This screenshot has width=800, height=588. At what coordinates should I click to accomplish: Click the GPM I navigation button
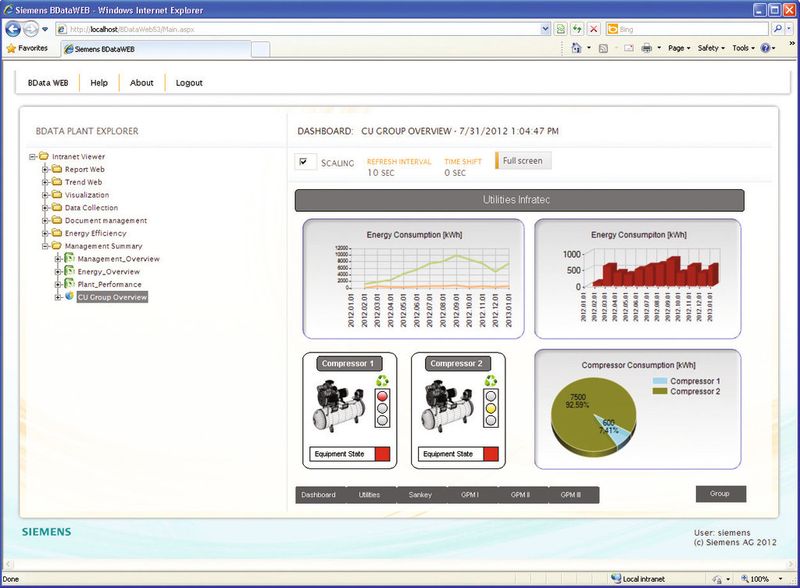(470, 495)
